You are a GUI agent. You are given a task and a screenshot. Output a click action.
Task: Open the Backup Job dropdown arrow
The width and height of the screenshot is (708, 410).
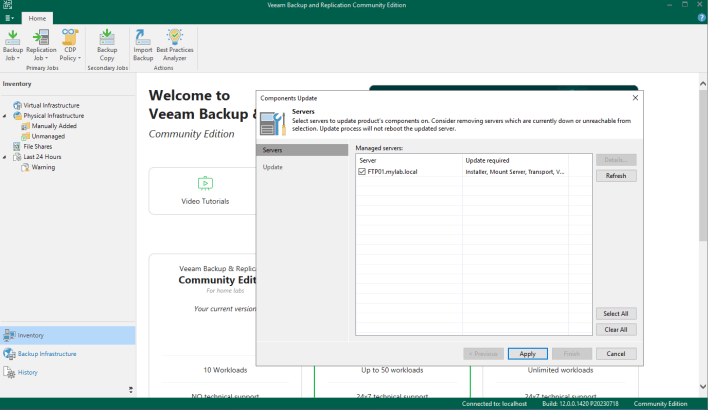coord(18,58)
